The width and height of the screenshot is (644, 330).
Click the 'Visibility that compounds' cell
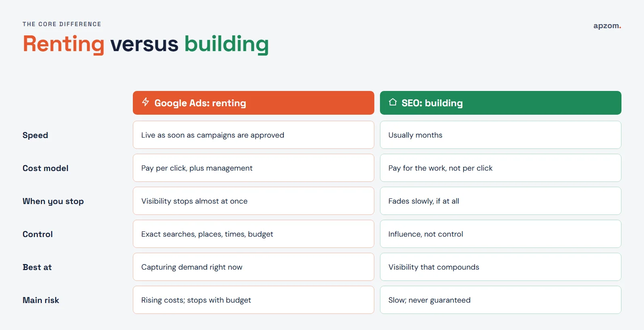tap(501, 267)
